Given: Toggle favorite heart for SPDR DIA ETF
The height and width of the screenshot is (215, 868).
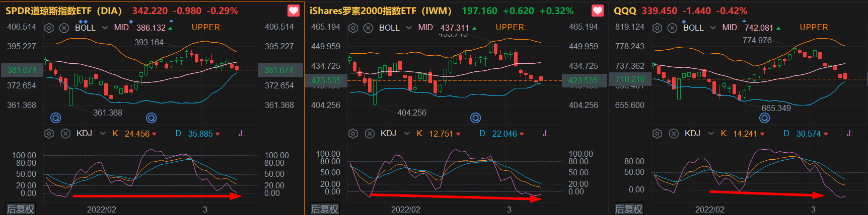Looking at the screenshot, I should (x=293, y=11).
